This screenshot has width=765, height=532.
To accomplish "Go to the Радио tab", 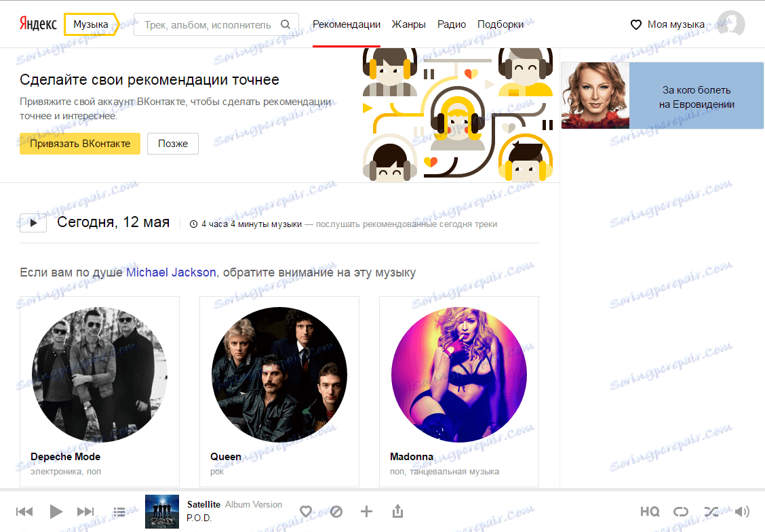I will [x=451, y=24].
